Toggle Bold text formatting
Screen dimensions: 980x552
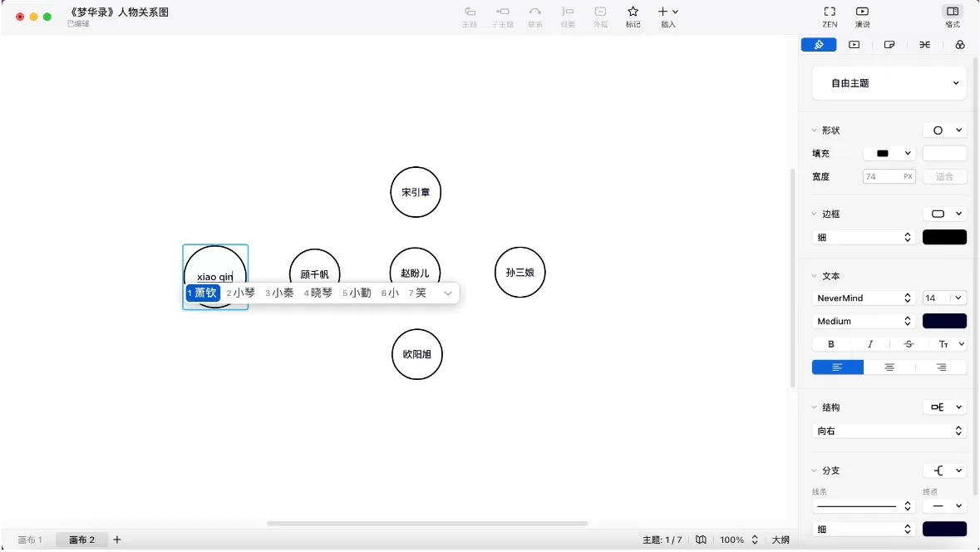click(x=830, y=344)
